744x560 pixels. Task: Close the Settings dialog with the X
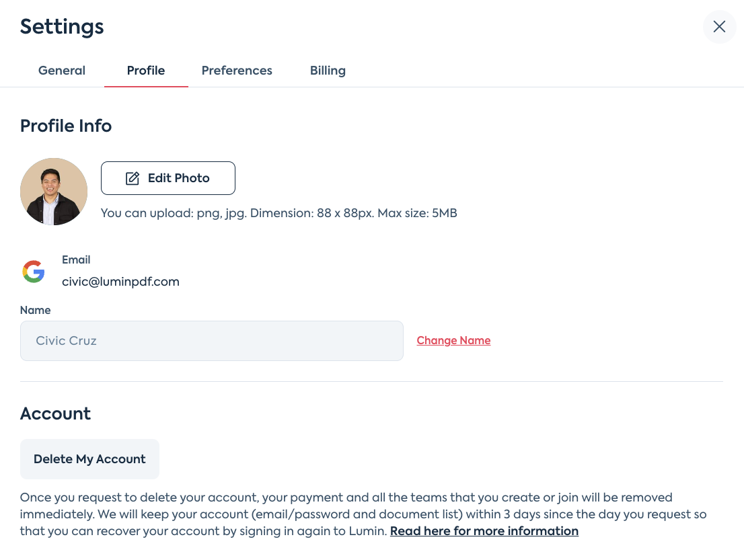(x=719, y=26)
